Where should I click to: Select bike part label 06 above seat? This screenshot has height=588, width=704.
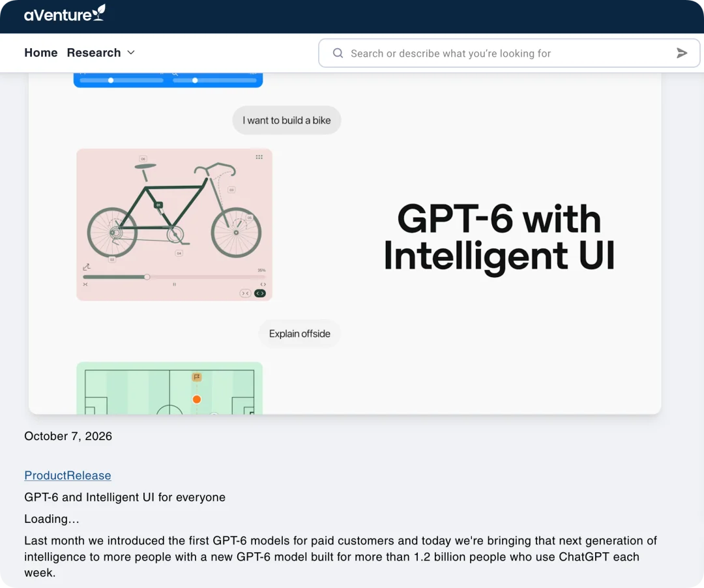pyautogui.click(x=143, y=159)
